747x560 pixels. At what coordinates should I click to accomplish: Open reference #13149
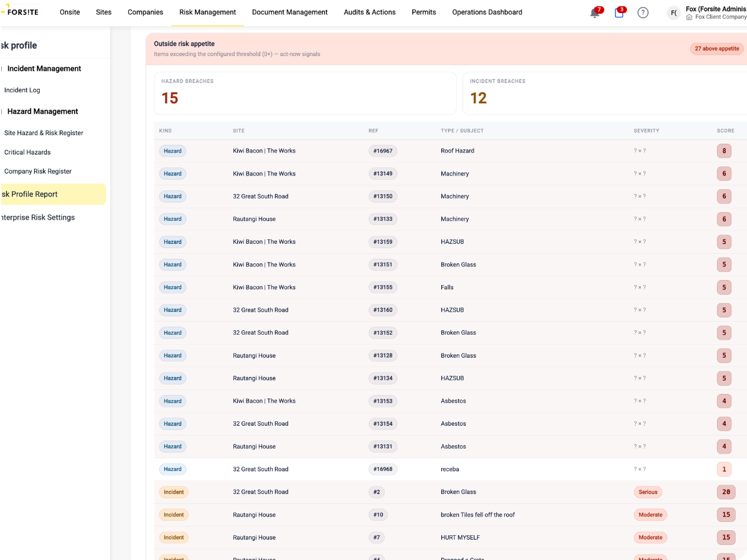(x=383, y=174)
